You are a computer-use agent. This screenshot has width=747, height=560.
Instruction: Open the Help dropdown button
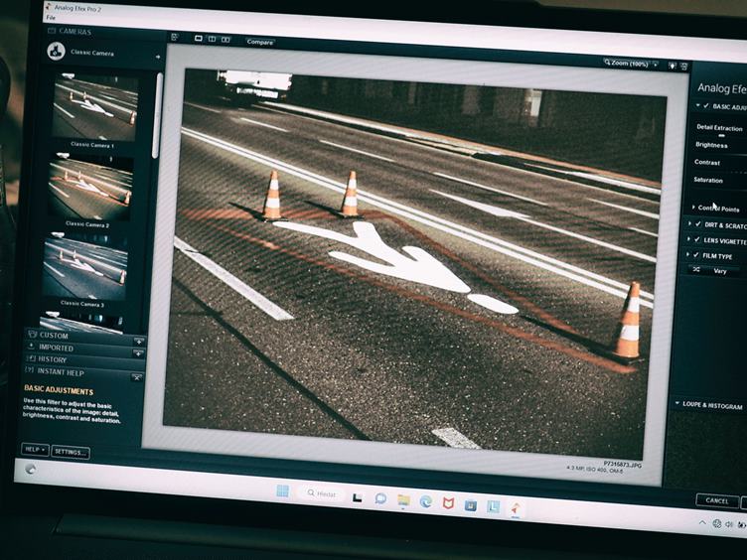click(x=35, y=450)
